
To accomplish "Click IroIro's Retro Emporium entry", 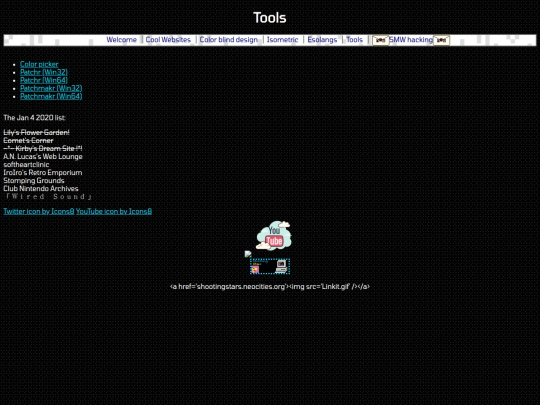I will pyautogui.click(x=43, y=173).
